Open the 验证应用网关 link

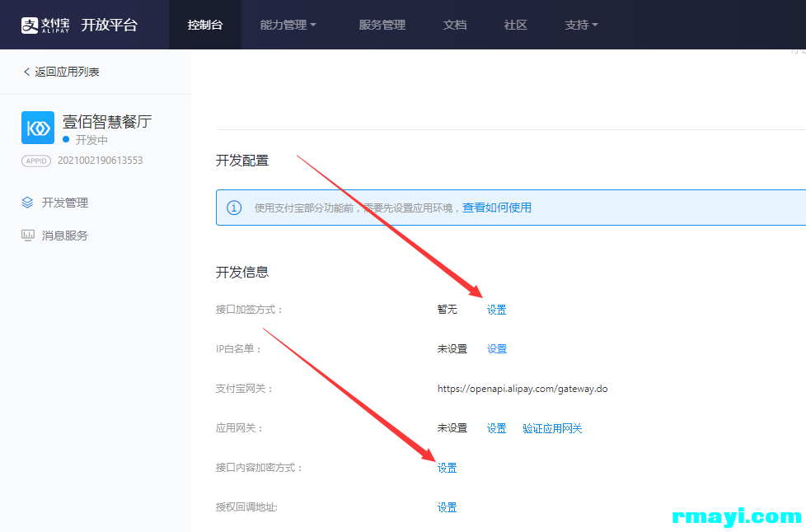[x=552, y=428]
